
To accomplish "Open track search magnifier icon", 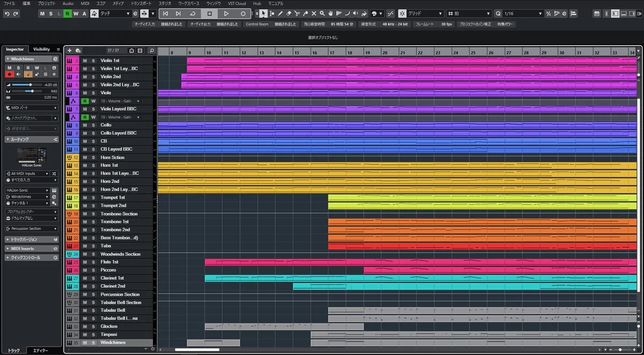I will pos(151,50).
